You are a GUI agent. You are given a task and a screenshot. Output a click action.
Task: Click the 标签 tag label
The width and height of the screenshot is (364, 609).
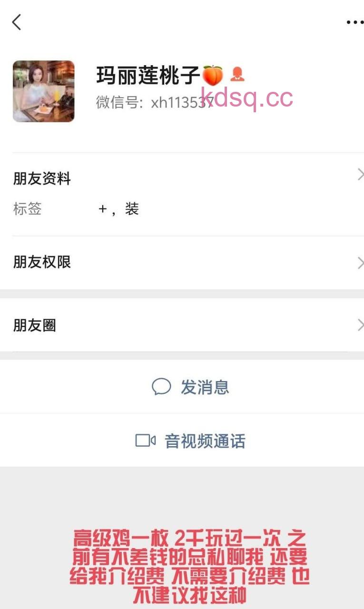[28, 209]
